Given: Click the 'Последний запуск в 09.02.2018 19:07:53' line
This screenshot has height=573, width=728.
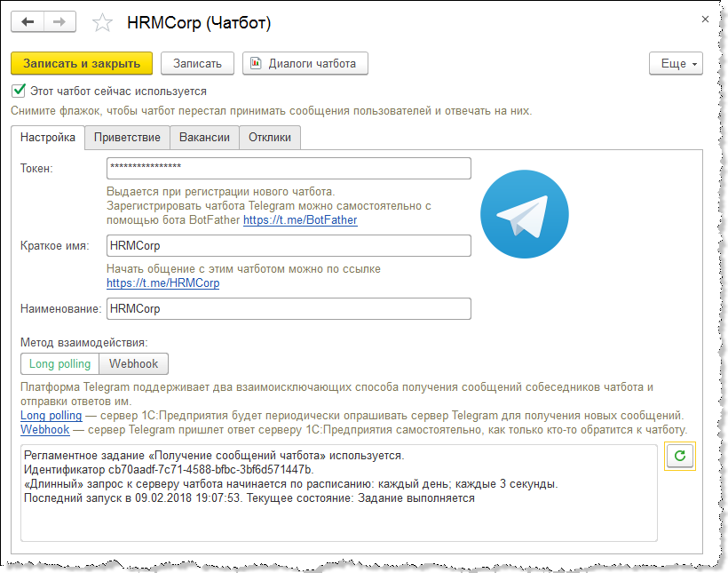Looking at the screenshot, I should coord(133,498).
